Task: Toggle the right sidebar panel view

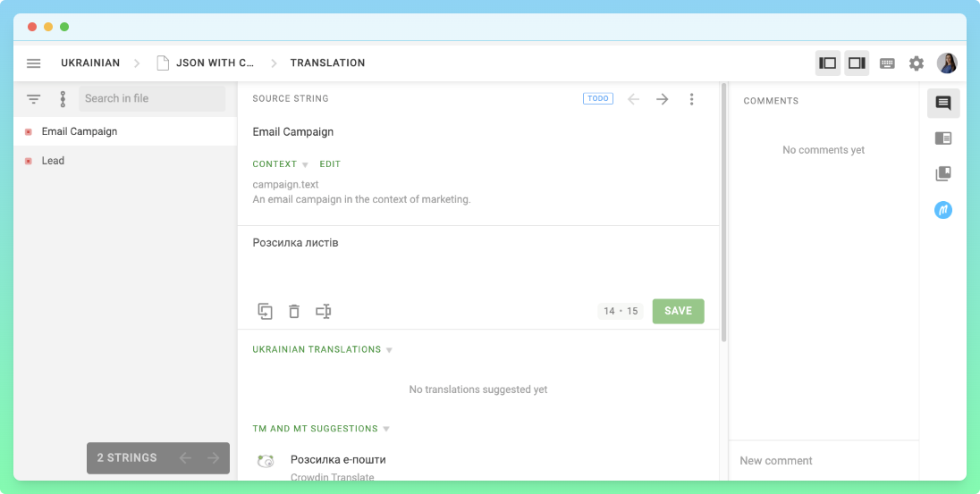Action: pos(857,63)
